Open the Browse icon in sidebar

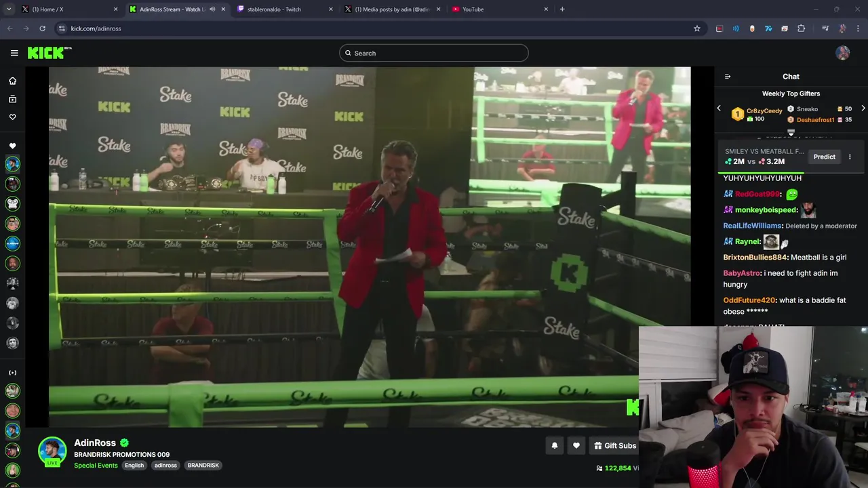pyautogui.click(x=12, y=99)
